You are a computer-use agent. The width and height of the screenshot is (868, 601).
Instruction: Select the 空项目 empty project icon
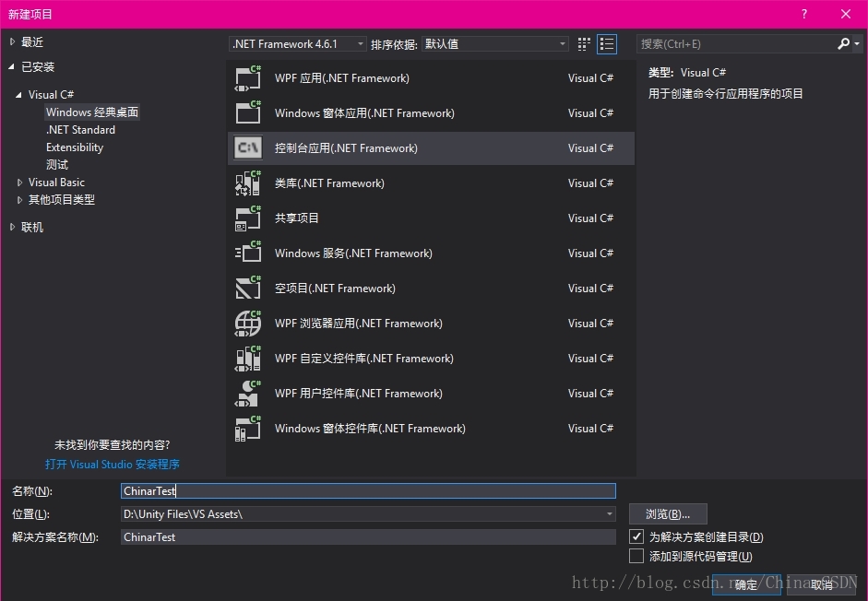click(248, 289)
